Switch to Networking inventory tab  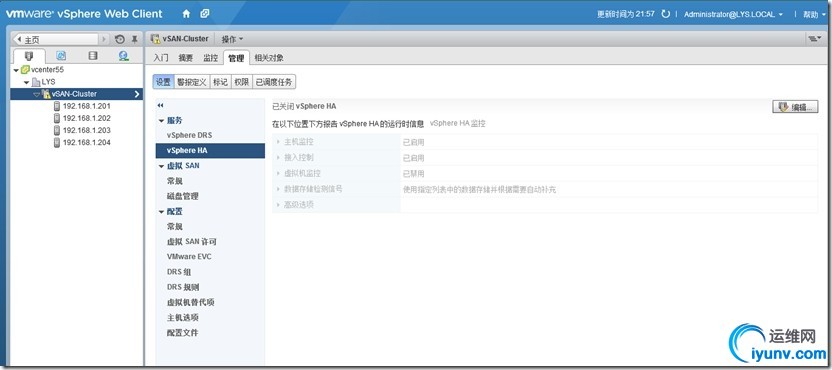tap(124, 56)
